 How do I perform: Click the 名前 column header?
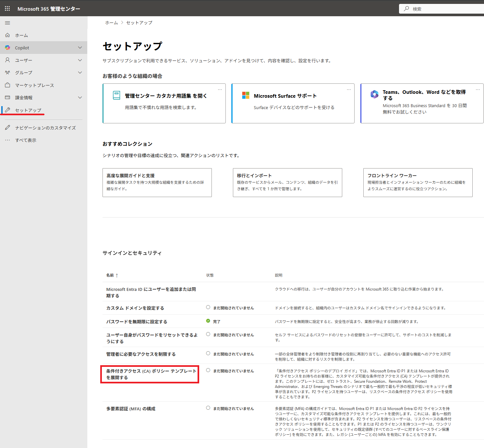pos(110,275)
